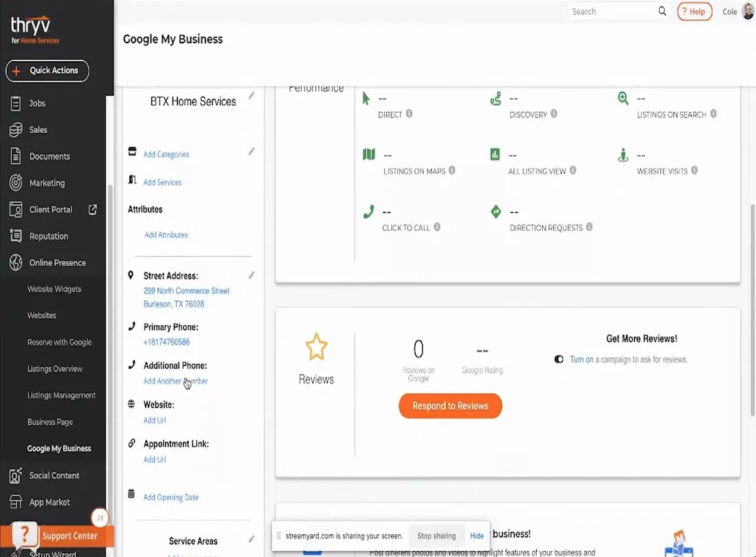The height and width of the screenshot is (557, 756).
Task: Click the Client Portal sidebar icon
Action: 15,210
